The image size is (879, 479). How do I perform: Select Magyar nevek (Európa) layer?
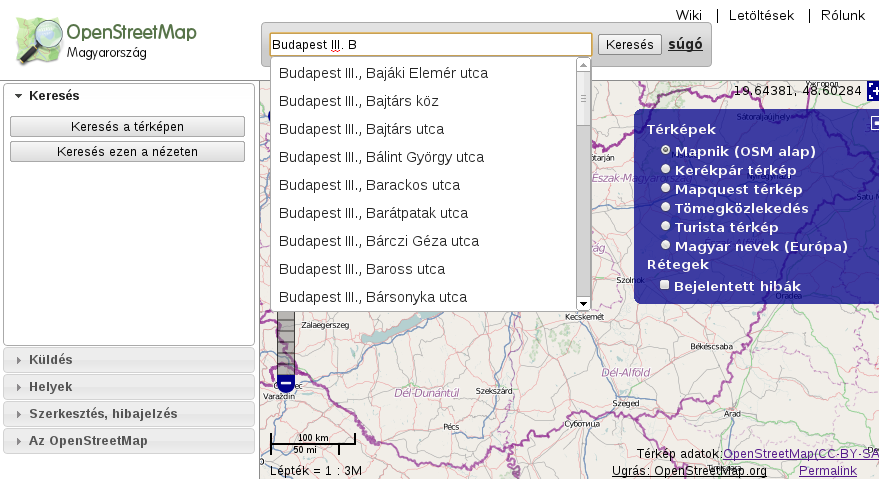tap(665, 245)
